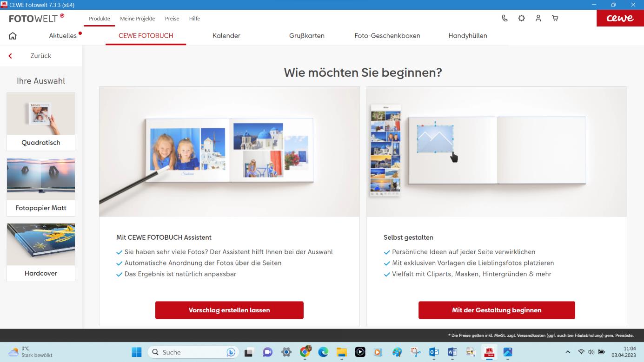This screenshot has height=362, width=644.
Task: Click the Ihre Auswahl heading
Action: (x=41, y=81)
